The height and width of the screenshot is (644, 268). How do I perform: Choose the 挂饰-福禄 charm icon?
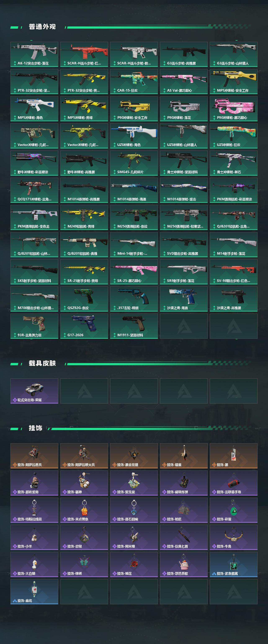[x=84, y=483]
